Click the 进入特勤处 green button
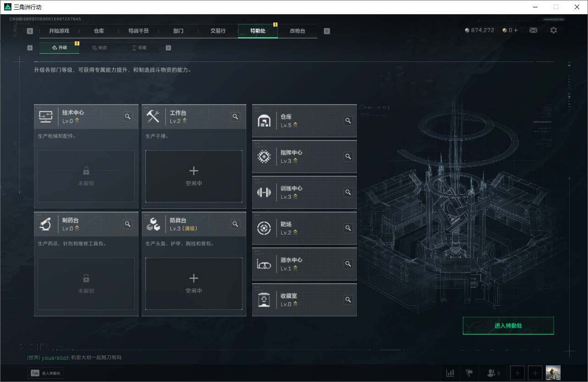Image resolution: width=588 pixels, height=382 pixels. point(508,326)
